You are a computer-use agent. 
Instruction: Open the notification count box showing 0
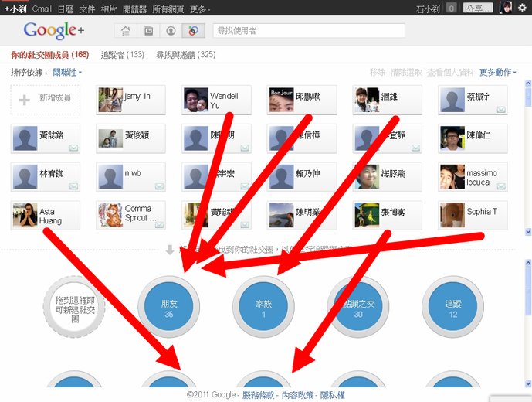(x=451, y=8)
